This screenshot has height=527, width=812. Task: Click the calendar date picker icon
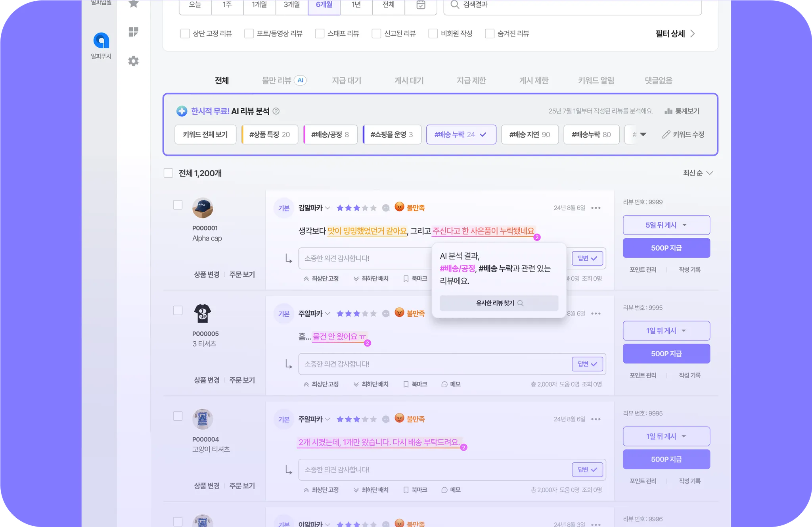421,5
